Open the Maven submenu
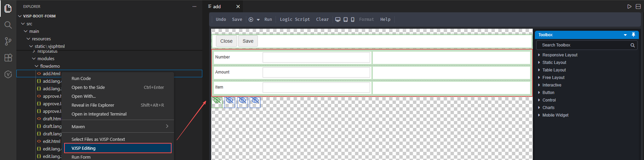Viewport: 644px width, 160px height. [118, 126]
